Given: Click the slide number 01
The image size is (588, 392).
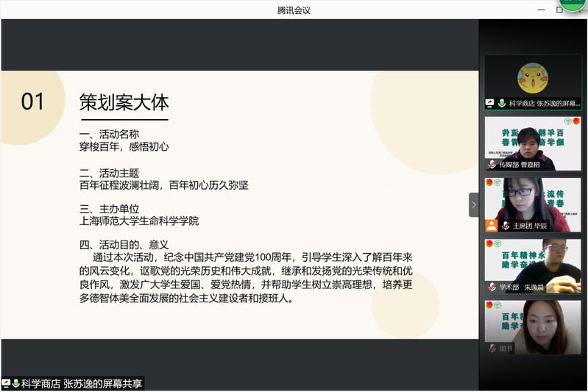Looking at the screenshot, I should (32, 101).
